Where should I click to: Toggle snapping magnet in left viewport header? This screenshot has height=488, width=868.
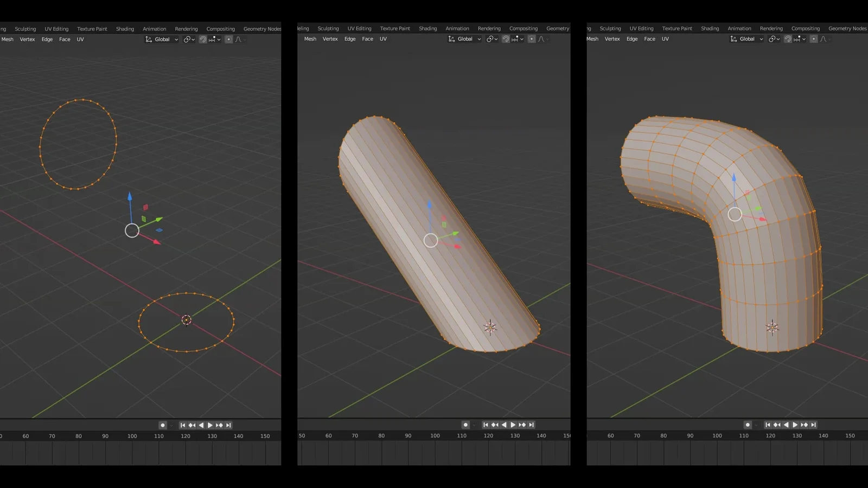[203, 40]
